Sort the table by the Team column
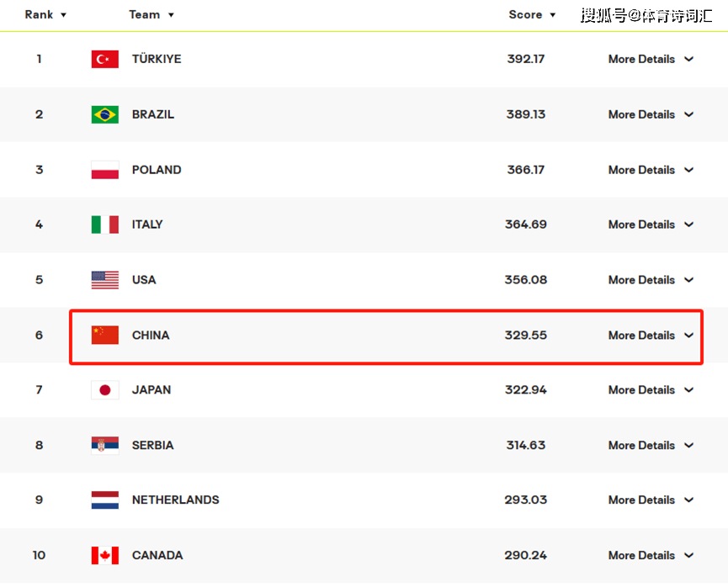The width and height of the screenshot is (728, 587). coord(151,15)
